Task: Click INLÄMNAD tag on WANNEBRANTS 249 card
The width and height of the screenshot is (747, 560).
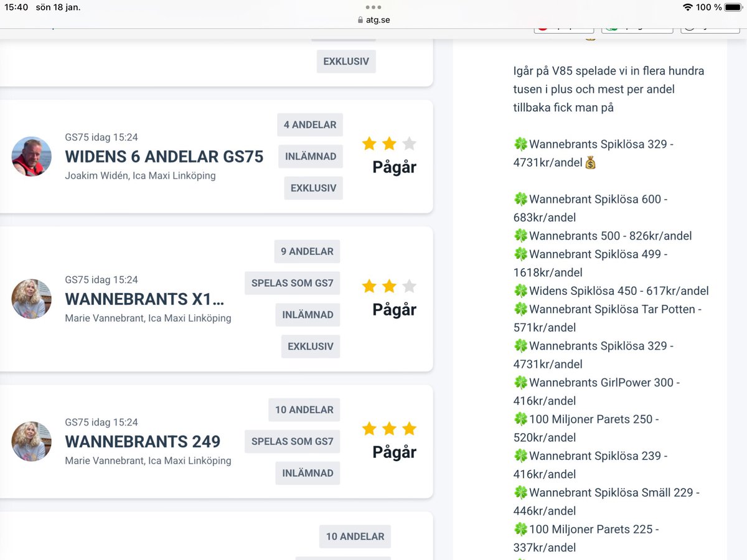Action: tap(308, 474)
